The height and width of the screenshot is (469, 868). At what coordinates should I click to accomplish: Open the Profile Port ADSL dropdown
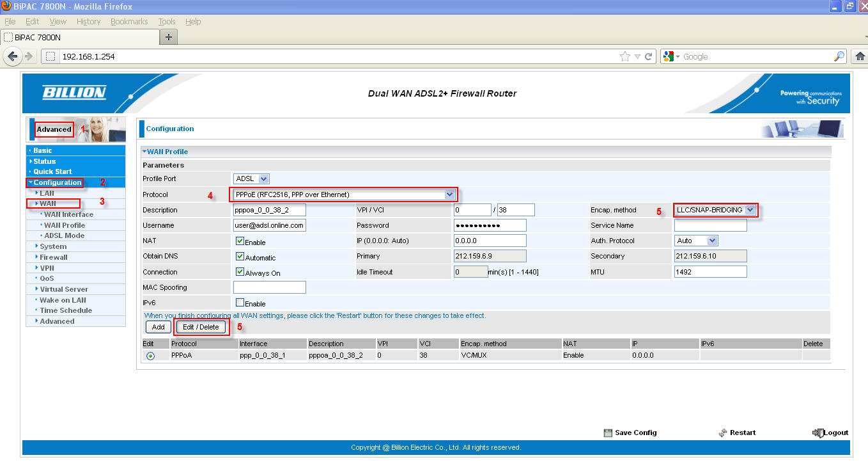[x=251, y=179]
